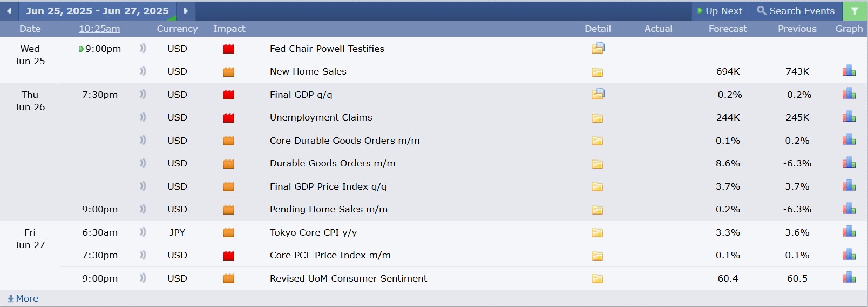Open graph icon for Unemployment Claims
This screenshot has height=307, width=868.
coord(849,117)
